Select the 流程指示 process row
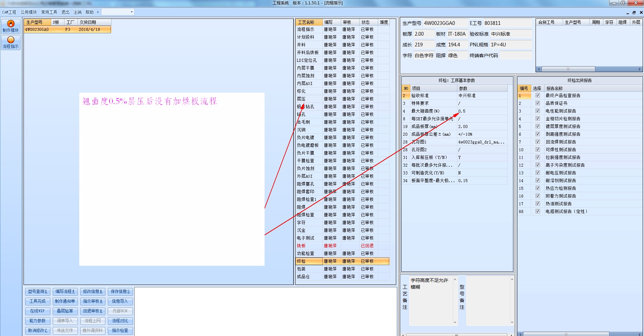Image resolution: width=644 pixels, height=336 pixels. 342,29
